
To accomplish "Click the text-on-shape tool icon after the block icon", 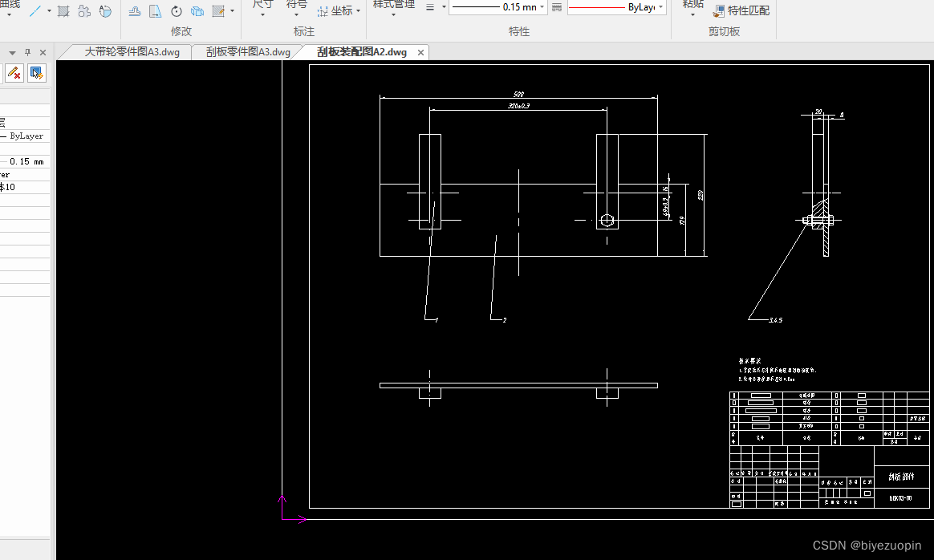I will (x=105, y=10).
